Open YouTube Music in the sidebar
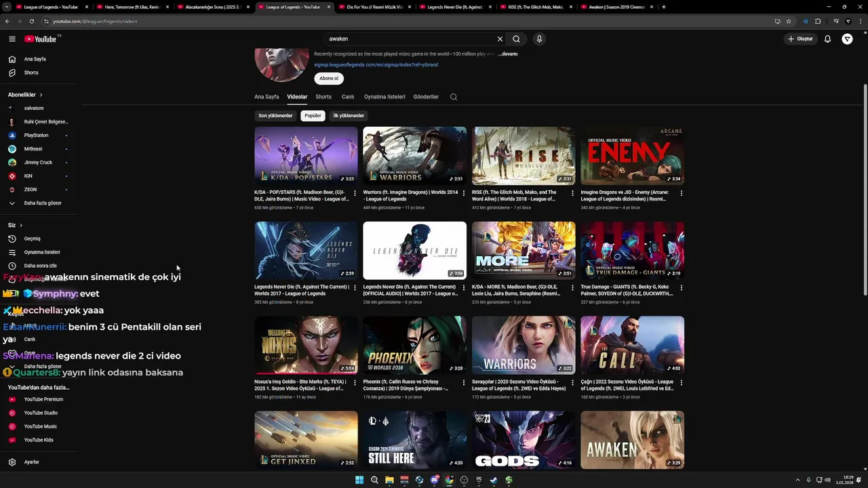Screen dimensions: 868x488 coord(39,426)
